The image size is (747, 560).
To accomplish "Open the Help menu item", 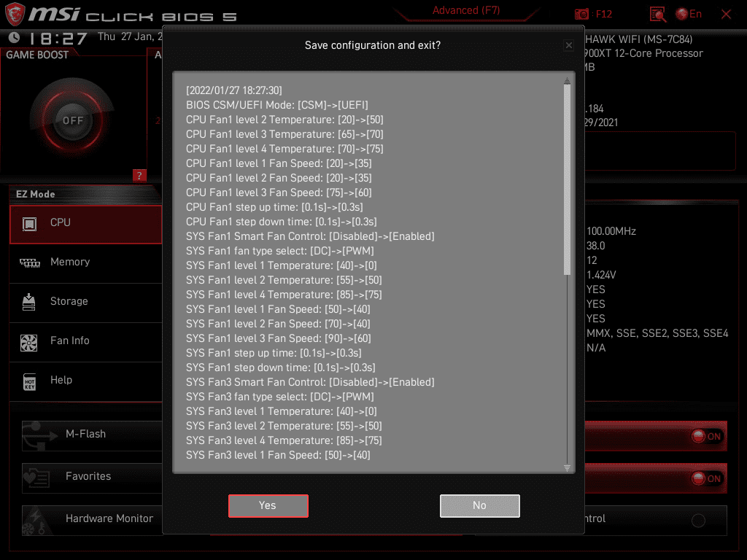I will click(86, 381).
